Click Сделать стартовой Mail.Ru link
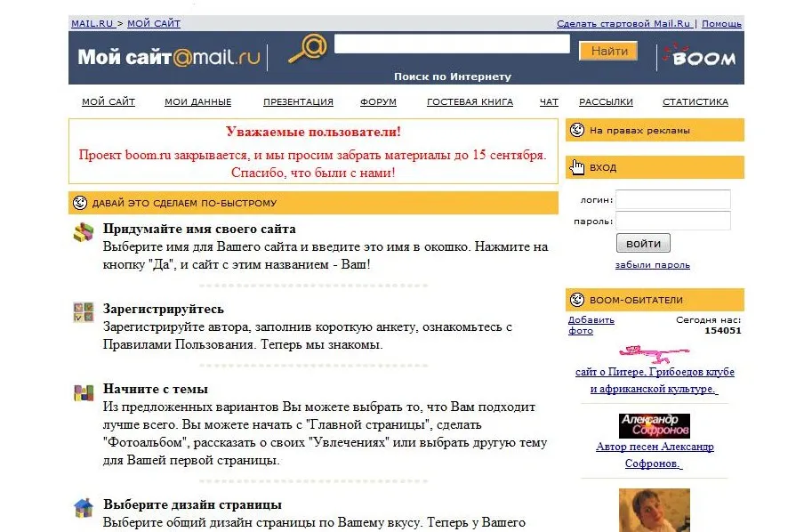This screenshot has width=812, height=532. [x=623, y=23]
